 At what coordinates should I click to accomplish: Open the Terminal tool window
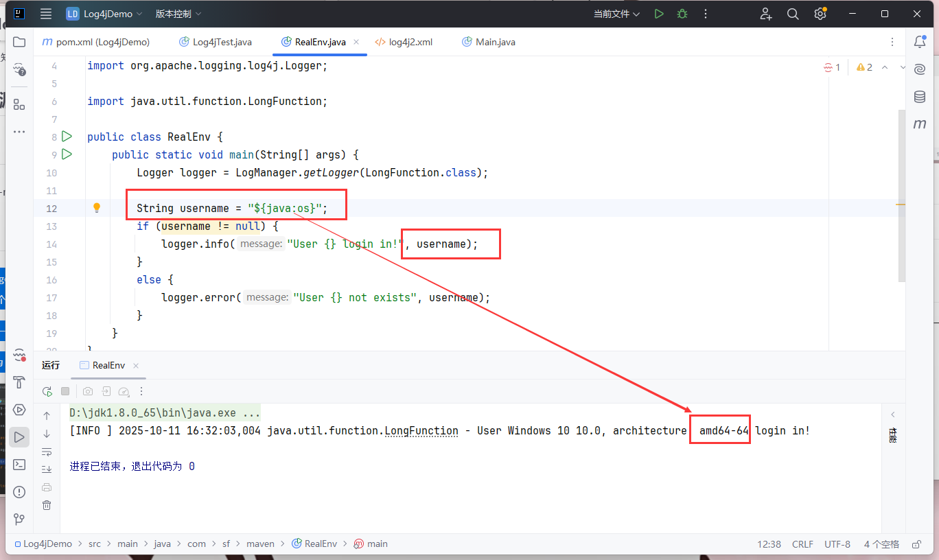pos(19,465)
